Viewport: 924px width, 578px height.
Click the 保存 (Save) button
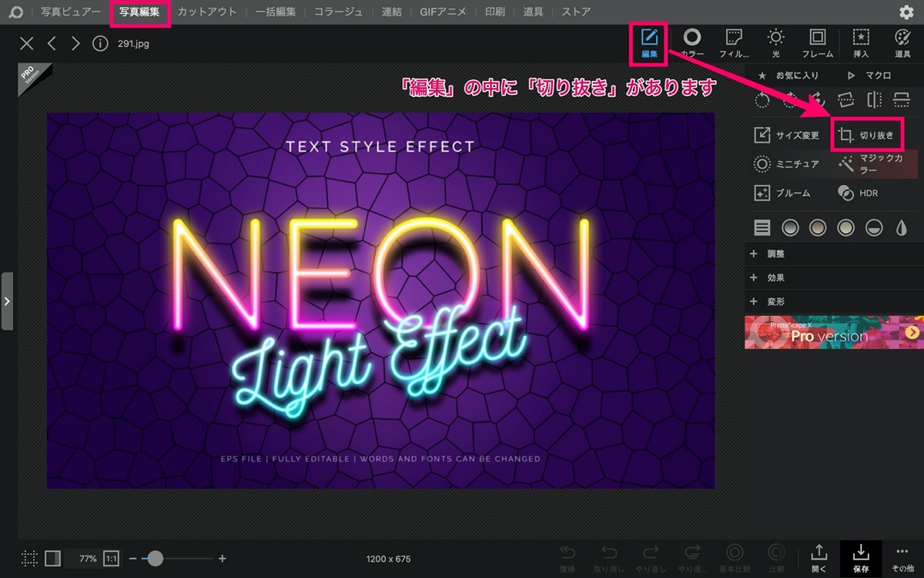[x=861, y=559]
